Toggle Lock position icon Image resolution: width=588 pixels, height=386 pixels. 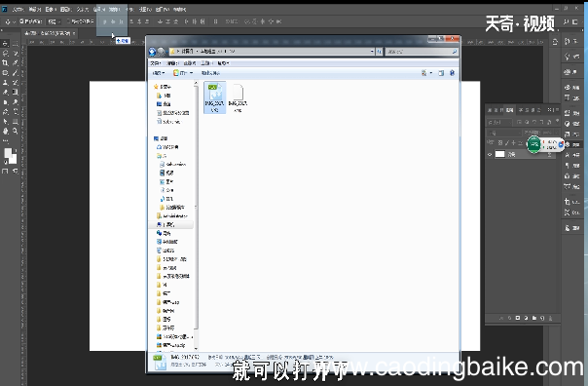(x=514, y=142)
